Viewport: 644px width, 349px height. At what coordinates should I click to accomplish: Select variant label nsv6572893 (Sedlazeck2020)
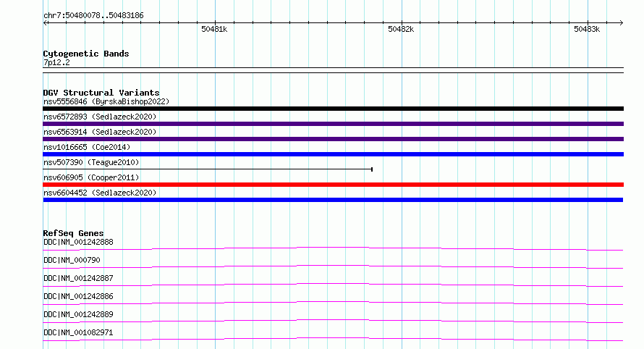[x=100, y=117]
